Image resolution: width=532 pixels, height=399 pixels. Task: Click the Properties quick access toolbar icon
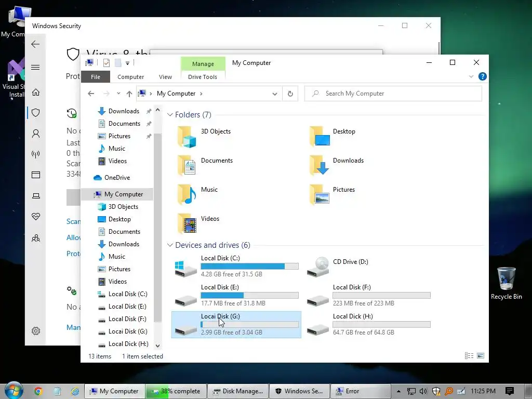click(x=107, y=63)
